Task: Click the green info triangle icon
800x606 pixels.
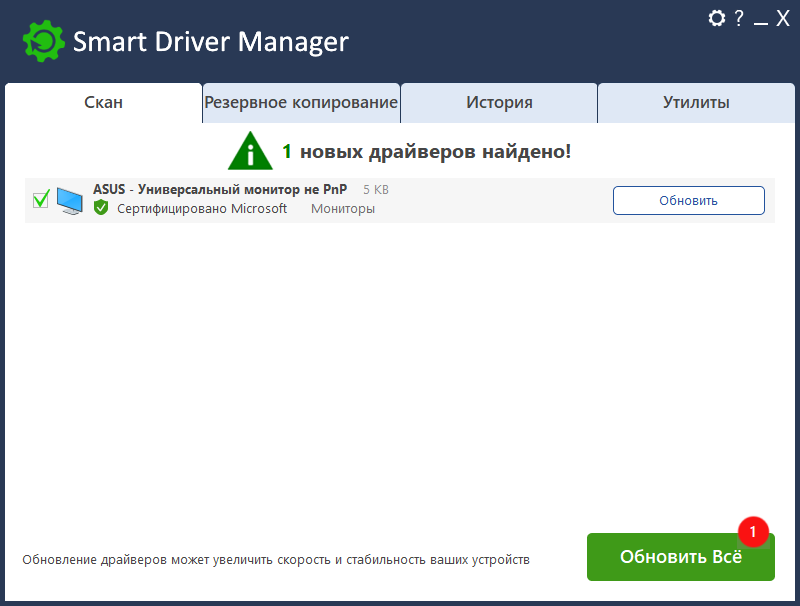Action: [x=249, y=151]
